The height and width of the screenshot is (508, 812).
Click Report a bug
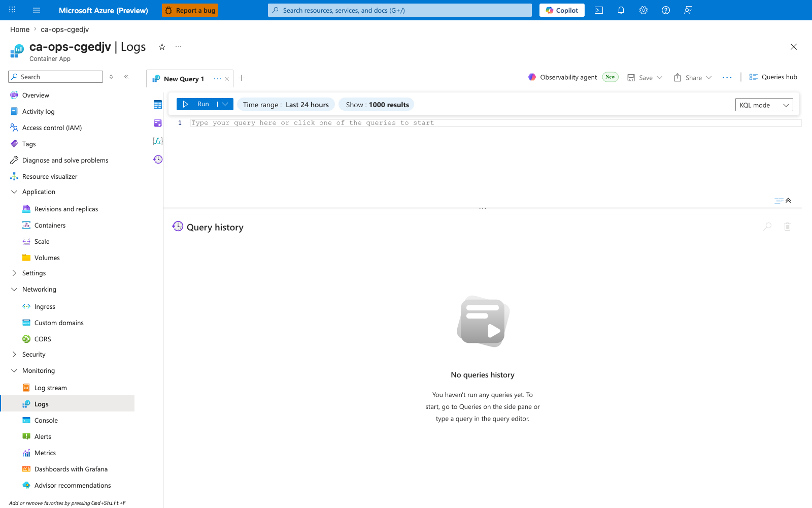[190, 10]
